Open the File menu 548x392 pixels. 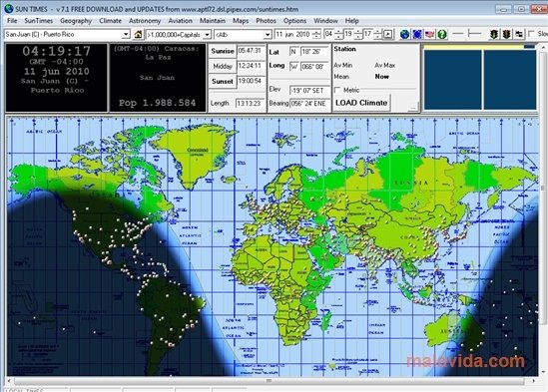[x=12, y=21]
